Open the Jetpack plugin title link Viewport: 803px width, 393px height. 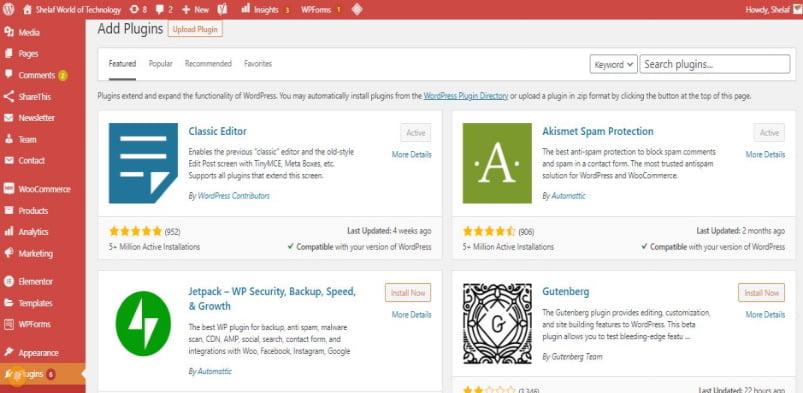point(272,299)
